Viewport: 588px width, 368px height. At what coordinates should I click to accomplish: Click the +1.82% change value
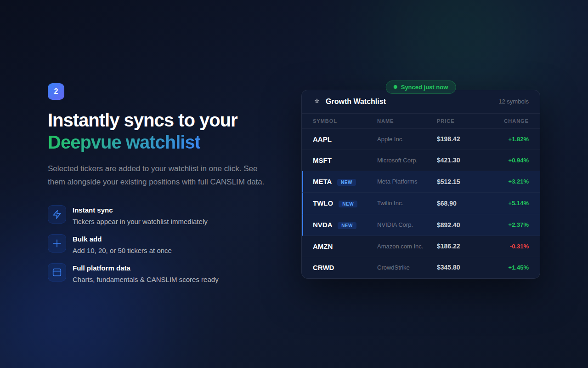coord(518,139)
